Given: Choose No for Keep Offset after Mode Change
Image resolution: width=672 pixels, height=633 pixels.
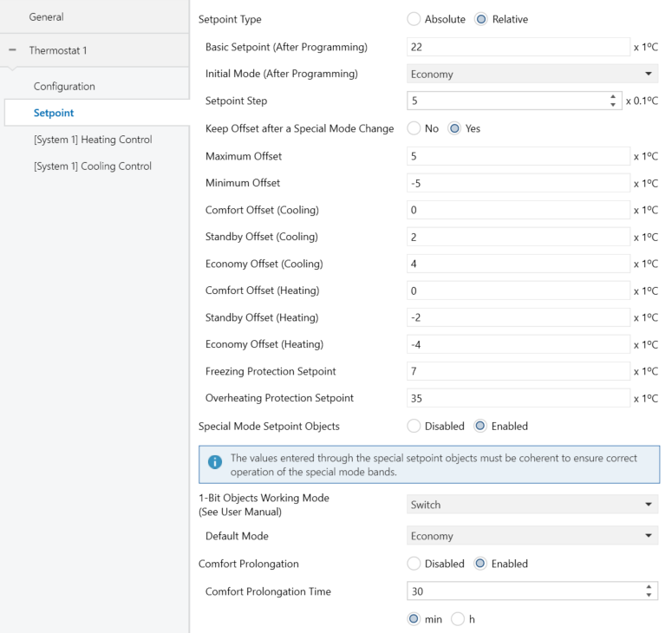Looking at the screenshot, I should (414, 128).
